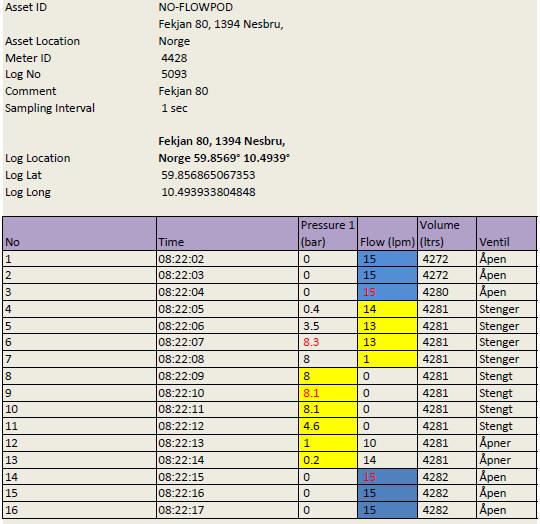The width and height of the screenshot is (540, 524).
Task: Select 'Åpner' in the 08:22:13 row
Action: point(507,443)
